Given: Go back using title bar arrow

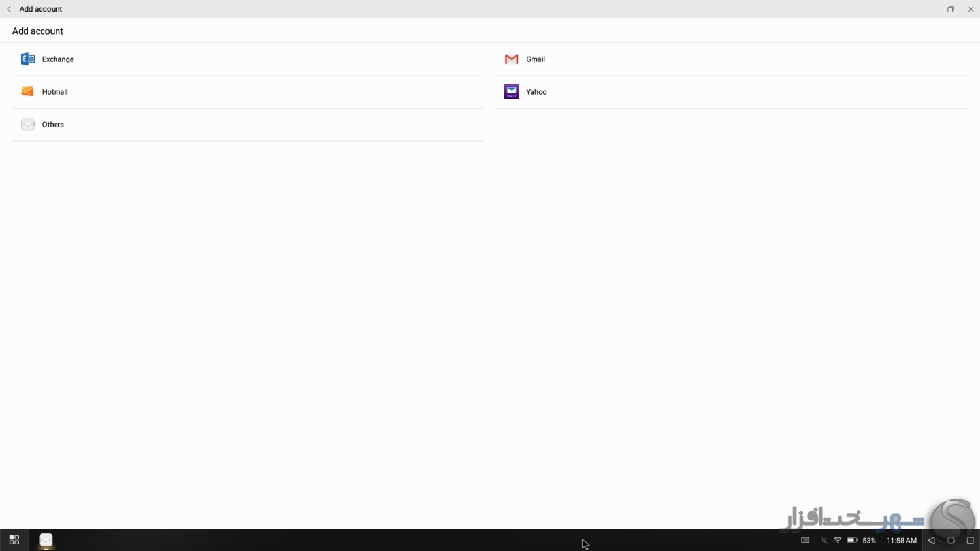Looking at the screenshot, I should [9, 9].
